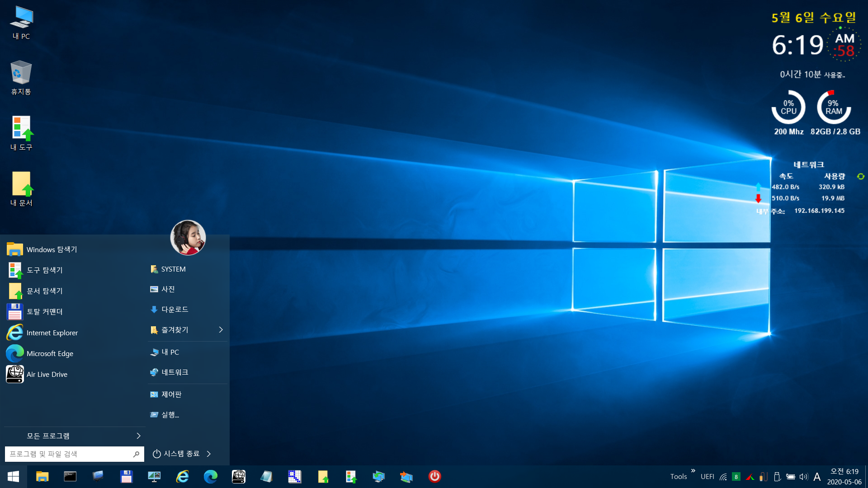This screenshot has width=868, height=488.
Task: Click the blue checkered grid taskbar icon
Action: coord(295,476)
